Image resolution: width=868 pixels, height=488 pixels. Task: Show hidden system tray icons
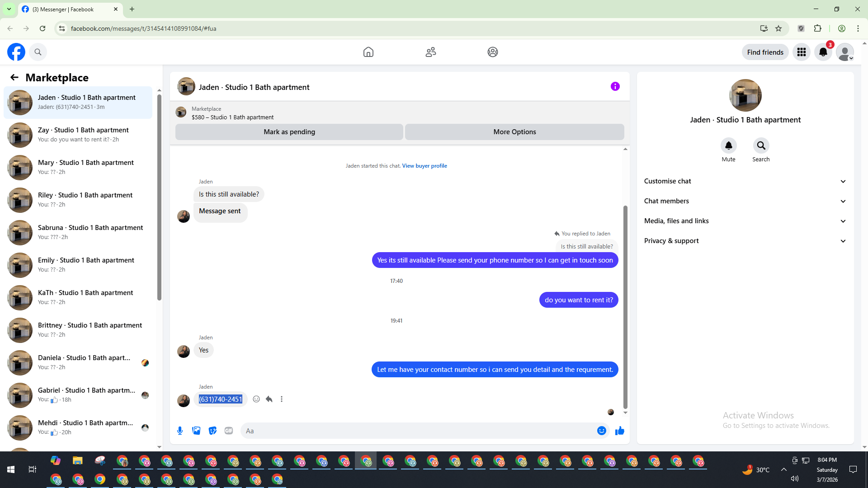pos(784,469)
